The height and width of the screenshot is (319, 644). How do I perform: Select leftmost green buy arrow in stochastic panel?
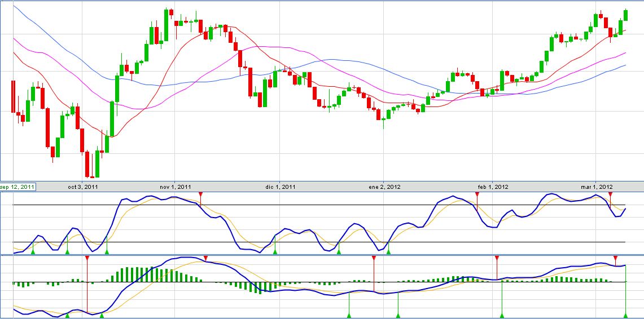click(33, 252)
